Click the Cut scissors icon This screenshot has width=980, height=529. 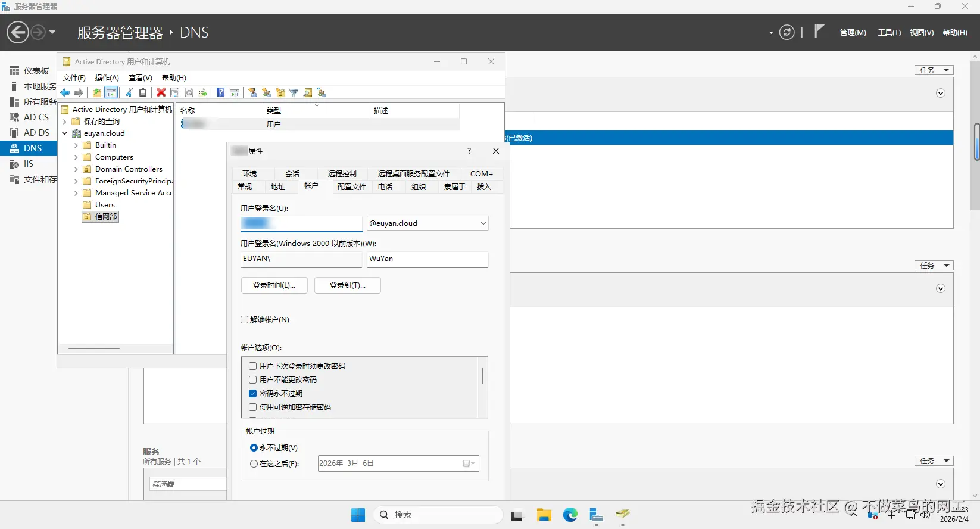coord(129,92)
